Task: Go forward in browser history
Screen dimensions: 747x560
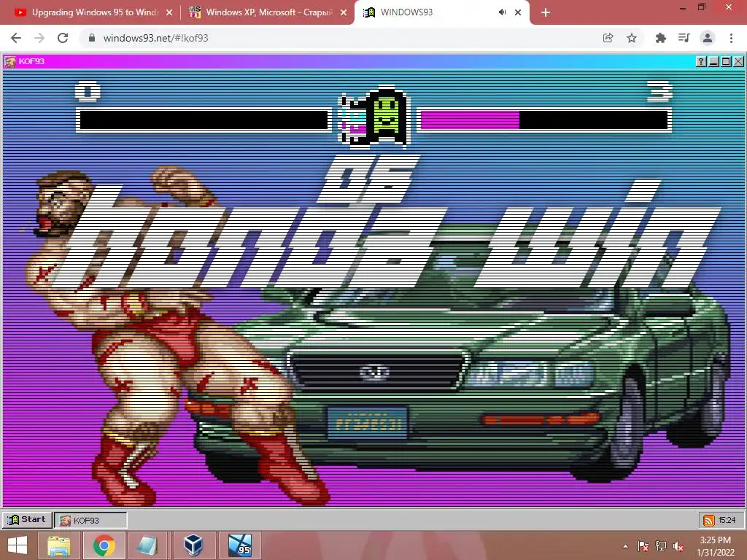Action: click(39, 38)
